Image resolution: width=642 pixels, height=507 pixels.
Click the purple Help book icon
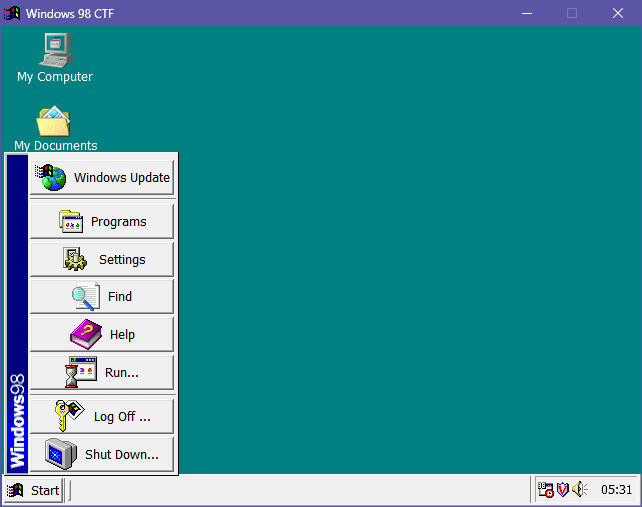click(x=86, y=334)
